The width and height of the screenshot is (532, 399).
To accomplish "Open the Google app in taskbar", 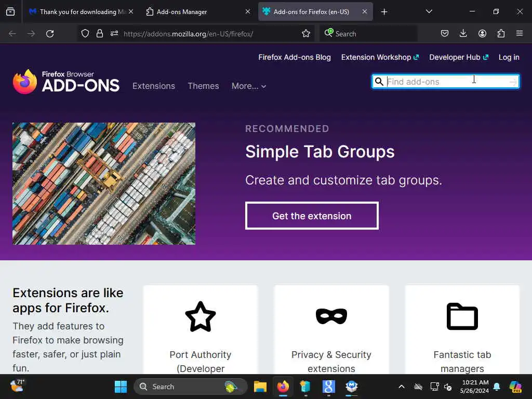I will tap(328, 387).
